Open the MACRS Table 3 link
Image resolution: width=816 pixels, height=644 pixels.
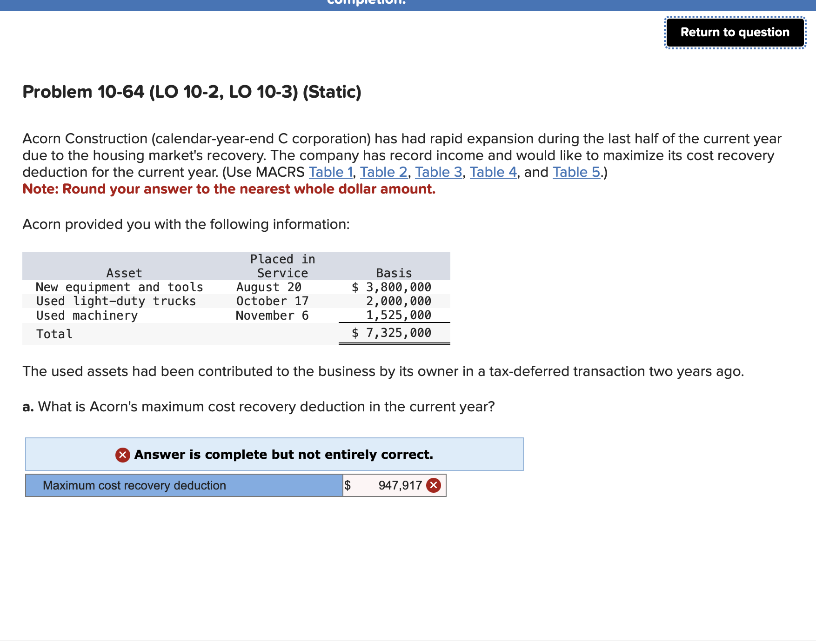click(x=438, y=172)
